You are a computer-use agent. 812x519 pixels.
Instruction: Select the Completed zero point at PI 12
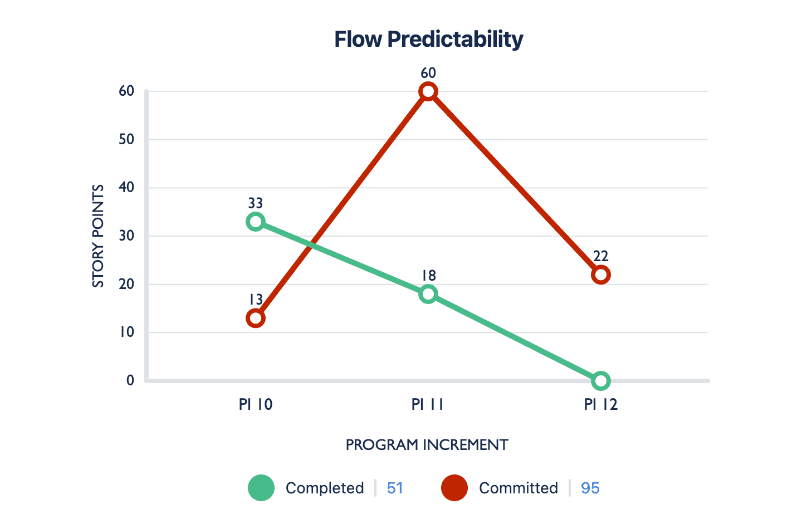(x=601, y=381)
